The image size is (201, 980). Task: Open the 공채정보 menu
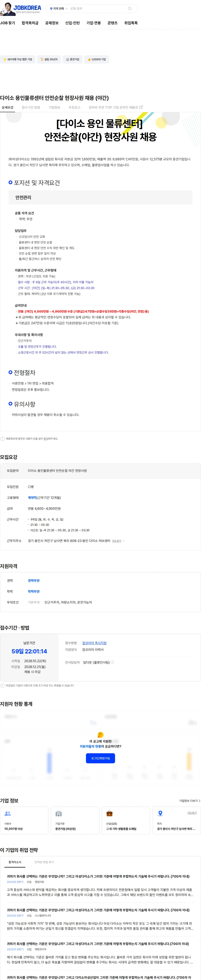(x=52, y=23)
